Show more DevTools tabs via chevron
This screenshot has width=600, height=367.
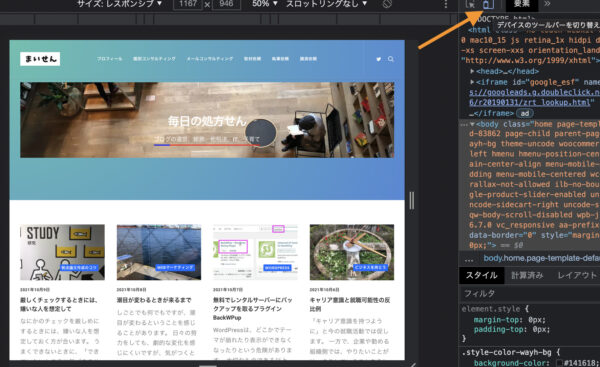547,4
